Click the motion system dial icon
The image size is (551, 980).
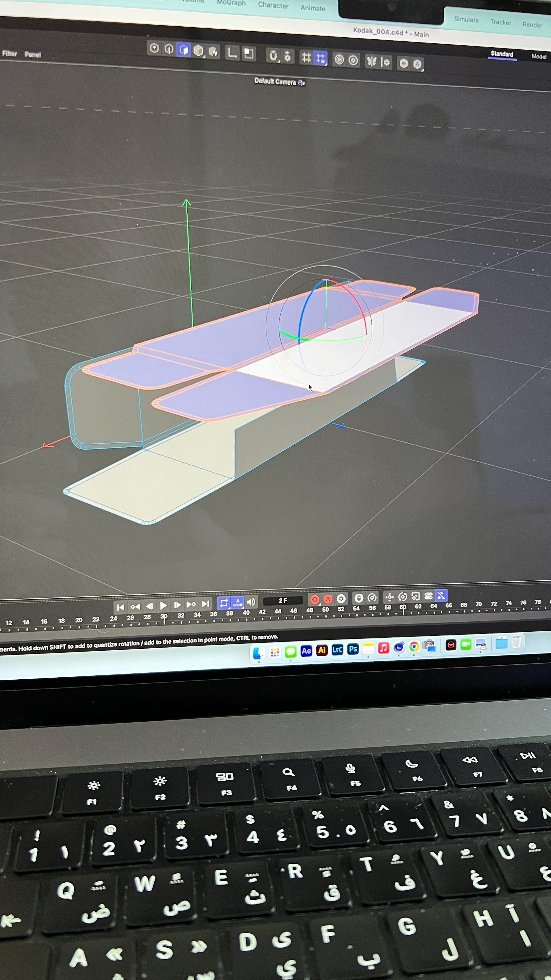[x=372, y=597]
